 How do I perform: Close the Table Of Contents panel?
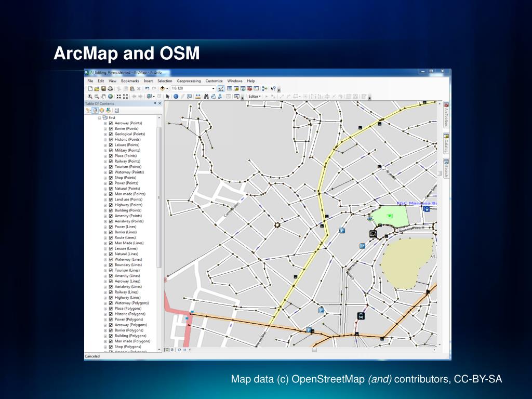(160, 103)
